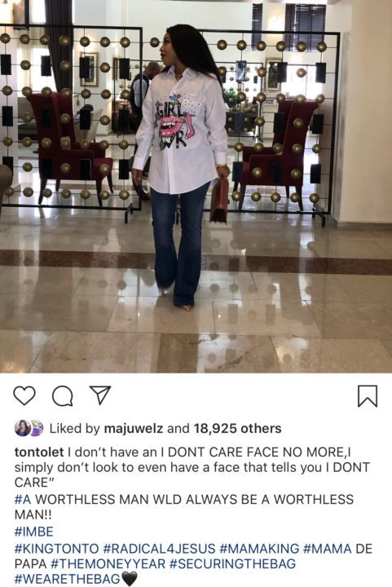
Task: Share post via paper plane icon
Action: [x=100, y=395]
